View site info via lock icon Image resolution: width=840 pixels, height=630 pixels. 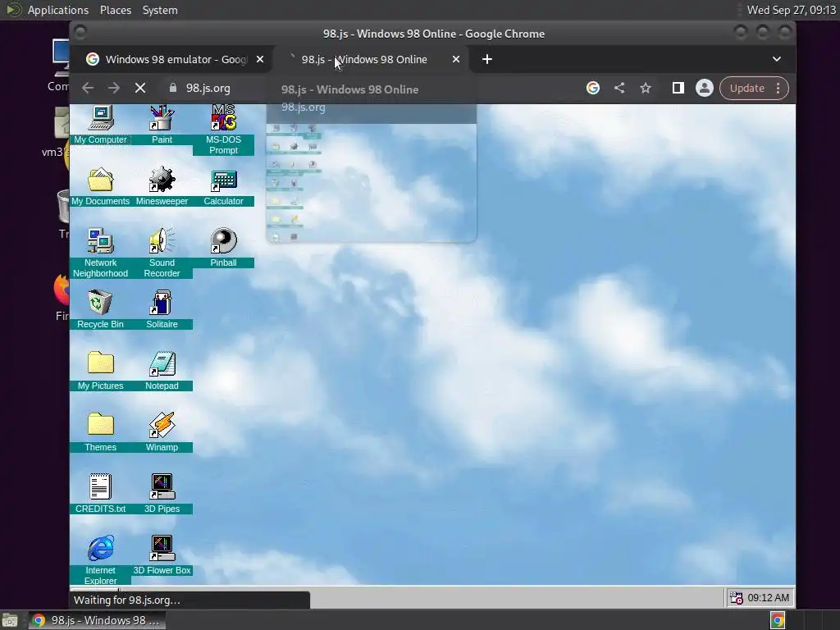(172, 88)
